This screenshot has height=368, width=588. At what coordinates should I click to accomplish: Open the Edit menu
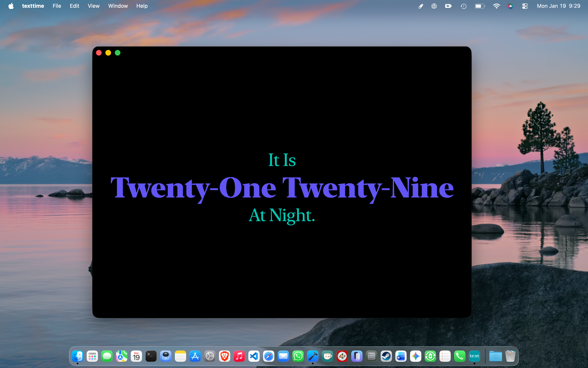[74, 6]
